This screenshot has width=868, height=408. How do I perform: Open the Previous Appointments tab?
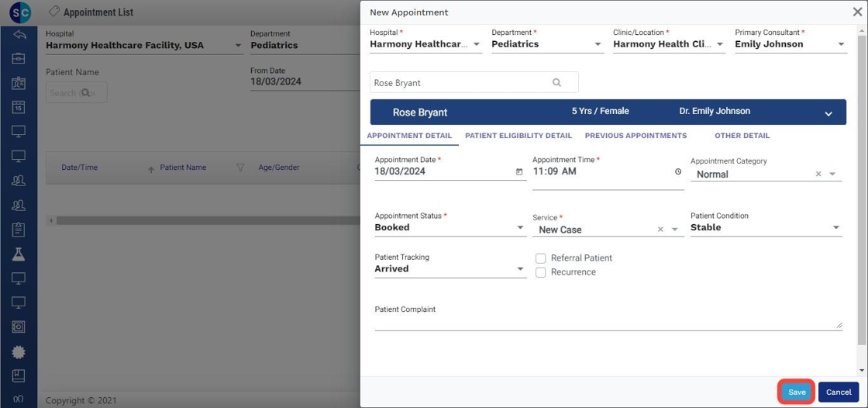click(x=635, y=136)
